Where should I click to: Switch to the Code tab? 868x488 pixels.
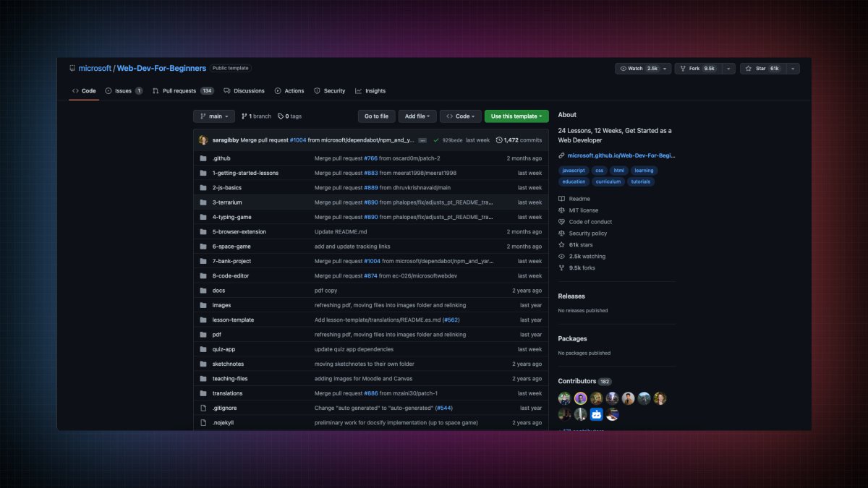click(x=84, y=91)
